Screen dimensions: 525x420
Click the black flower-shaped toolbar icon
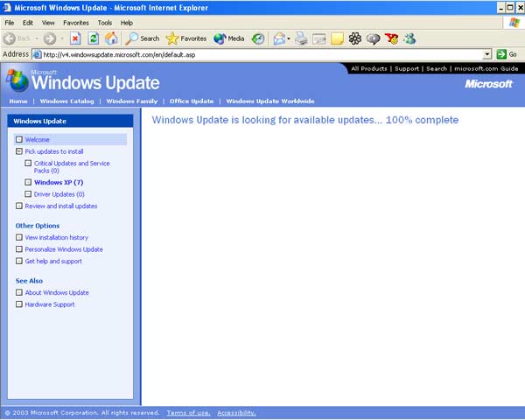tap(355, 38)
